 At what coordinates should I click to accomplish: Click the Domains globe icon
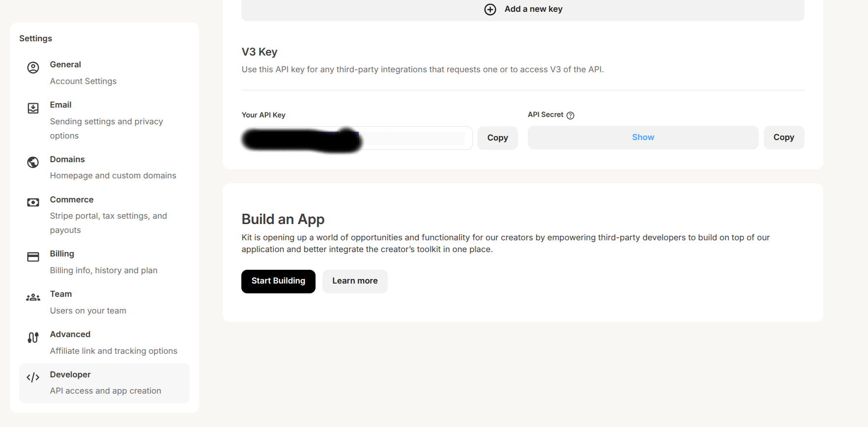[x=33, y=162]
